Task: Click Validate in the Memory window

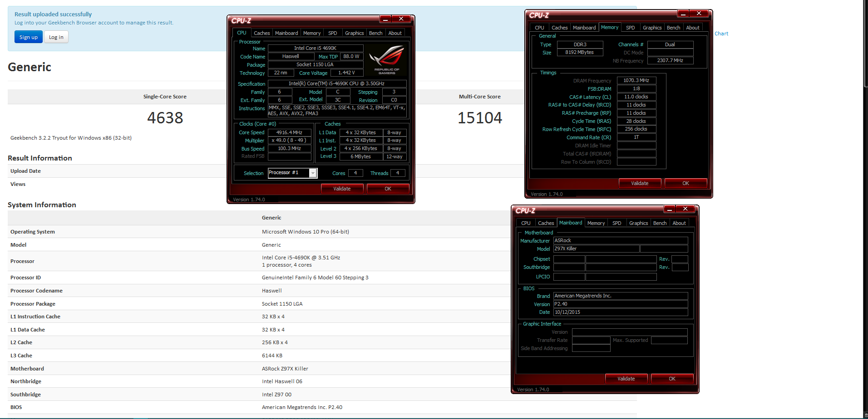Action: pyautogui.click(x=640, y=183)
